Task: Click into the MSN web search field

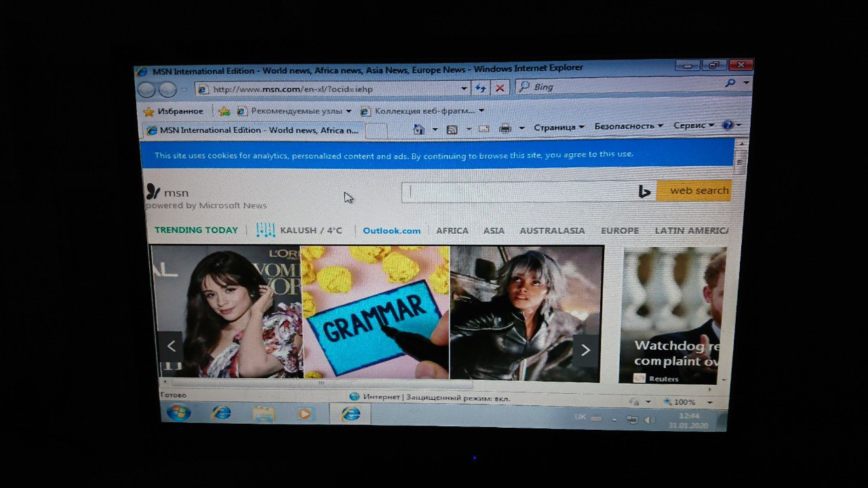Action: click(519, 192)
